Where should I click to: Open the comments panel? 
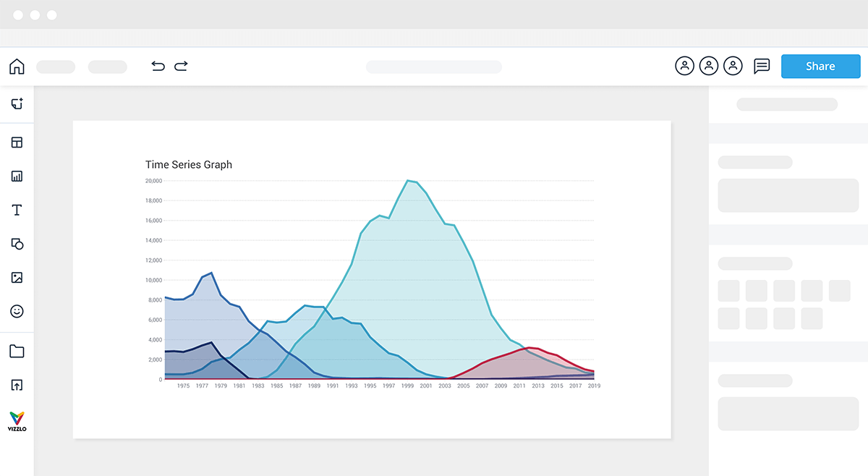point(762,67)
